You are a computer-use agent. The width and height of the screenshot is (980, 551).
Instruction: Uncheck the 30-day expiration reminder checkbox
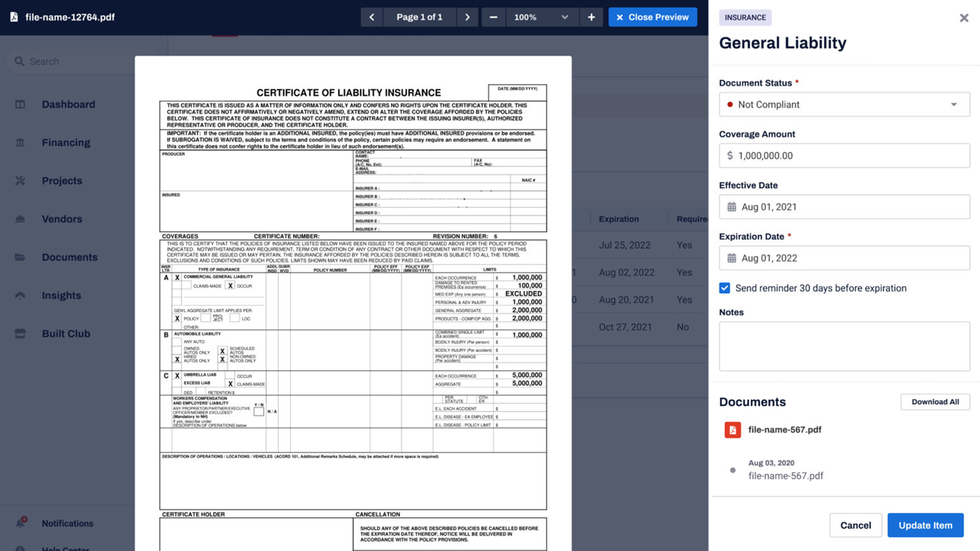tap(725, 288)
